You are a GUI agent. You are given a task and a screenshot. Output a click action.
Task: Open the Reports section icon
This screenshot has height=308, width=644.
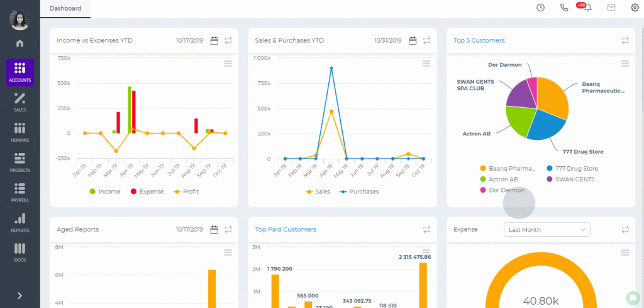click(x=19, y=222)
